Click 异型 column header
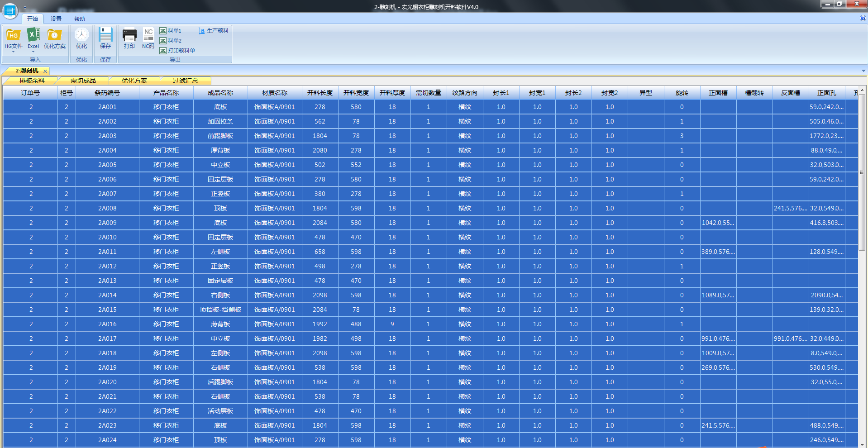 pos(646,93)
